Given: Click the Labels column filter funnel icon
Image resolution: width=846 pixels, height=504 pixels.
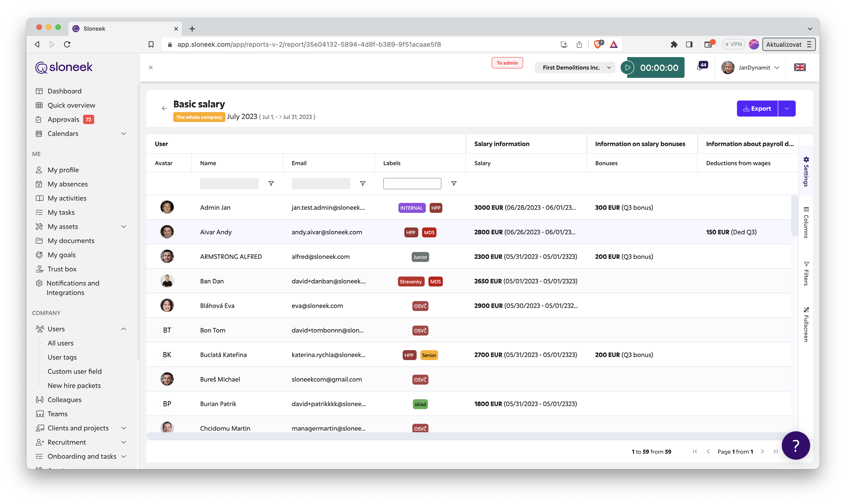Looking at the screenshot, I should [454, 183].
